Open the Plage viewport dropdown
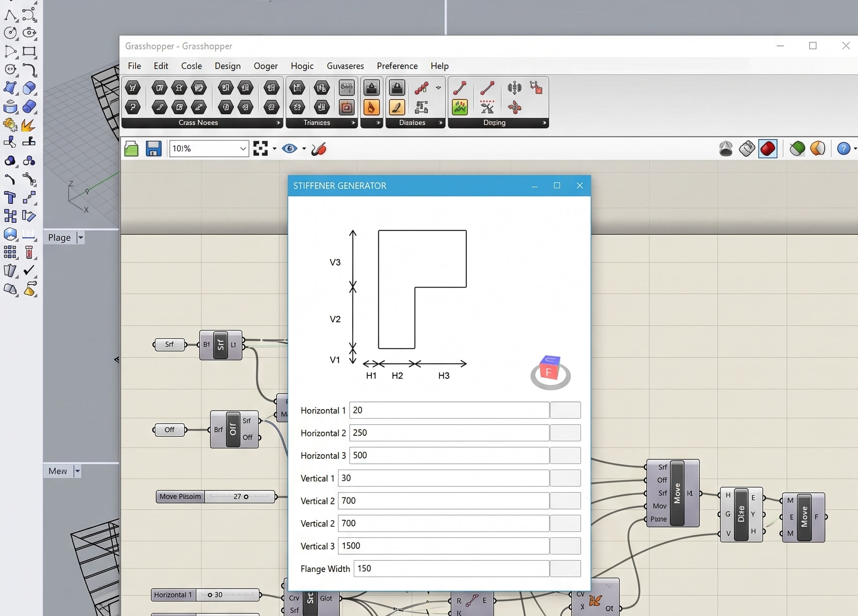The image size is (858, 616). [80, 238]
